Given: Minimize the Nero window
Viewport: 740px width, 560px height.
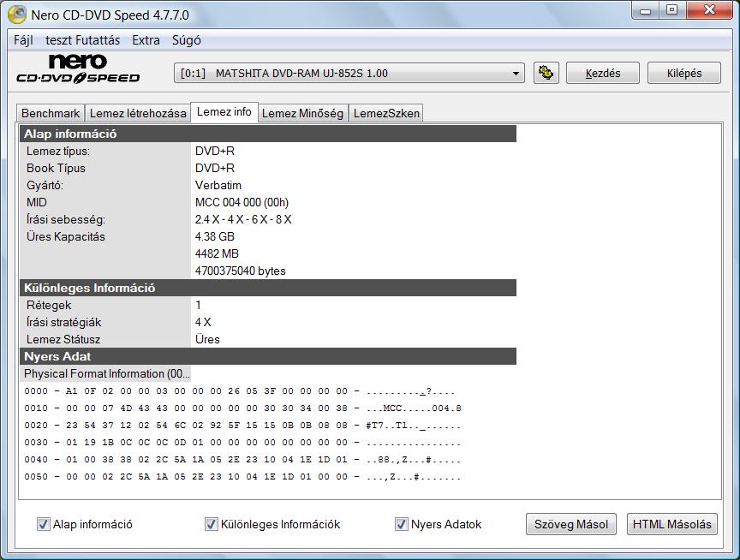Looking at the screenshot, I should (x=645, y=11).
